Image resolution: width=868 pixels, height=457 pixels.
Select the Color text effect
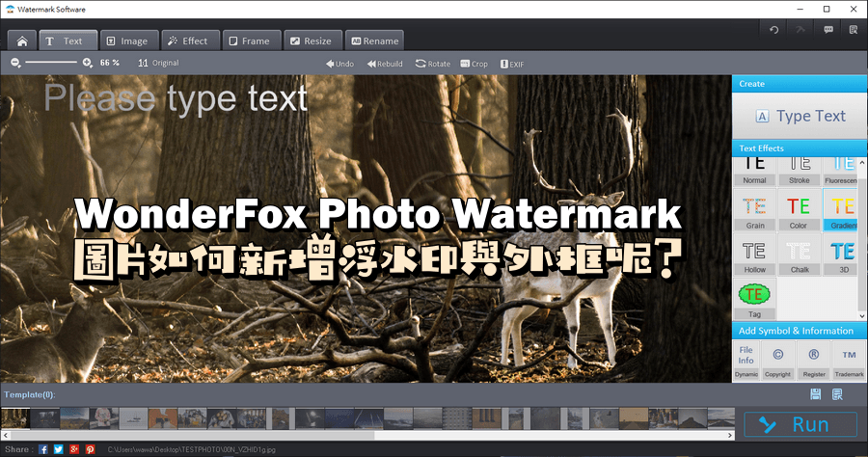[799, 209]
